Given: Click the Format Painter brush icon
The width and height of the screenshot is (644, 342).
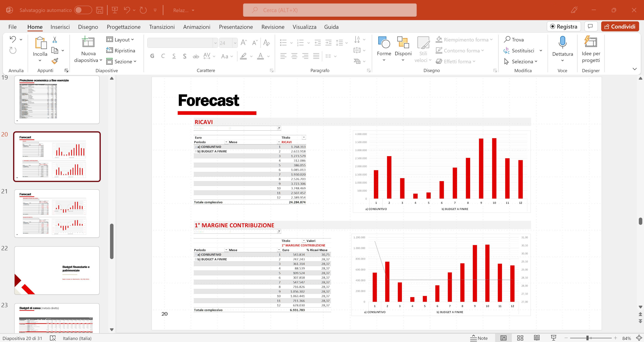Looking at the screenshot, I should pos(55,61).
